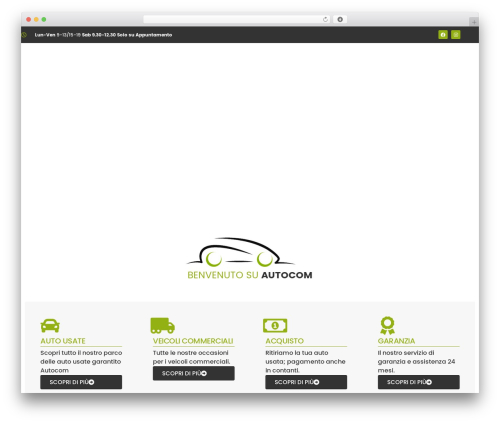The image size is (500, 423).
Task: Click text 'Ritiriamo la tua auto'
Action: 297,353
